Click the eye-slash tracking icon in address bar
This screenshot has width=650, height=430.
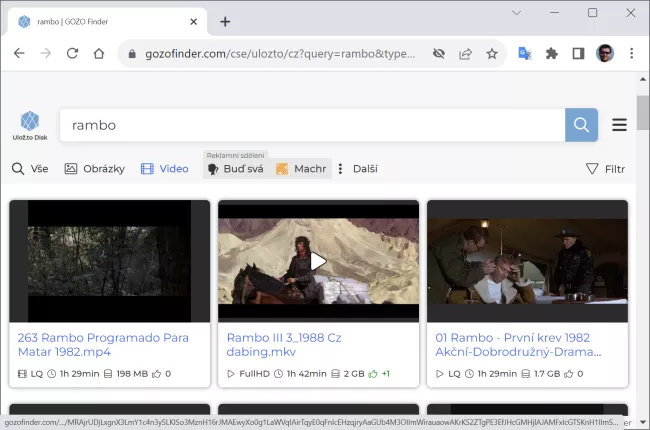point(438,53)
